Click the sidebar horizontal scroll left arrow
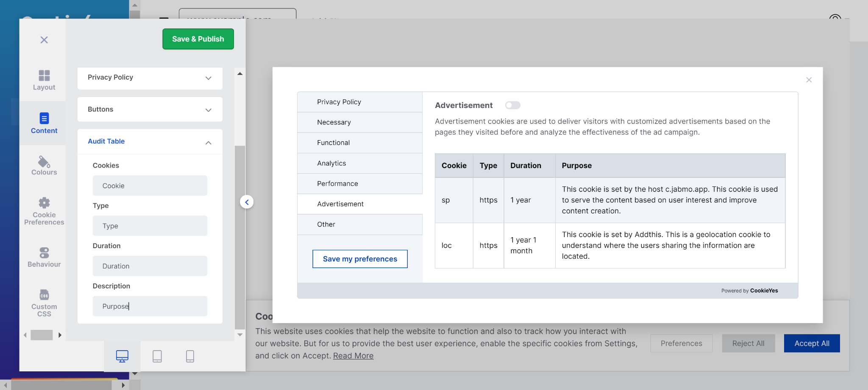This screenshot has height=390, width=868. click(25, 335)
